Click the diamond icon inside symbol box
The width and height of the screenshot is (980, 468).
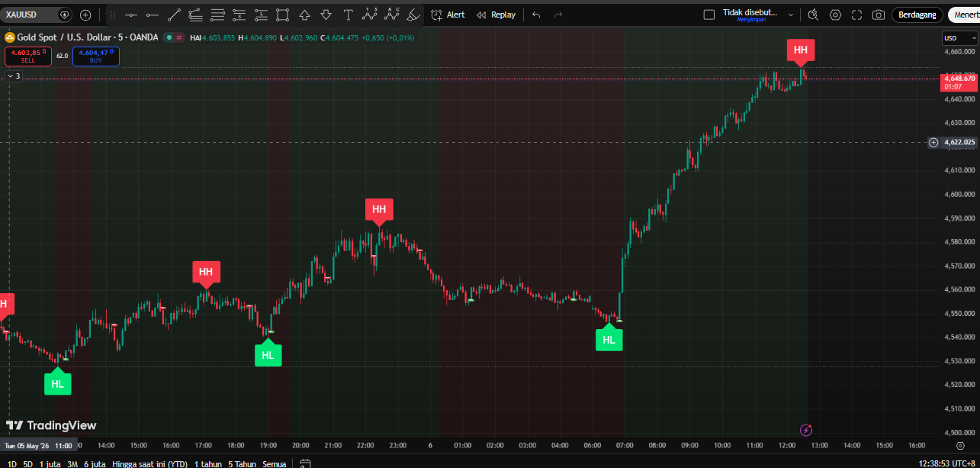64,15
